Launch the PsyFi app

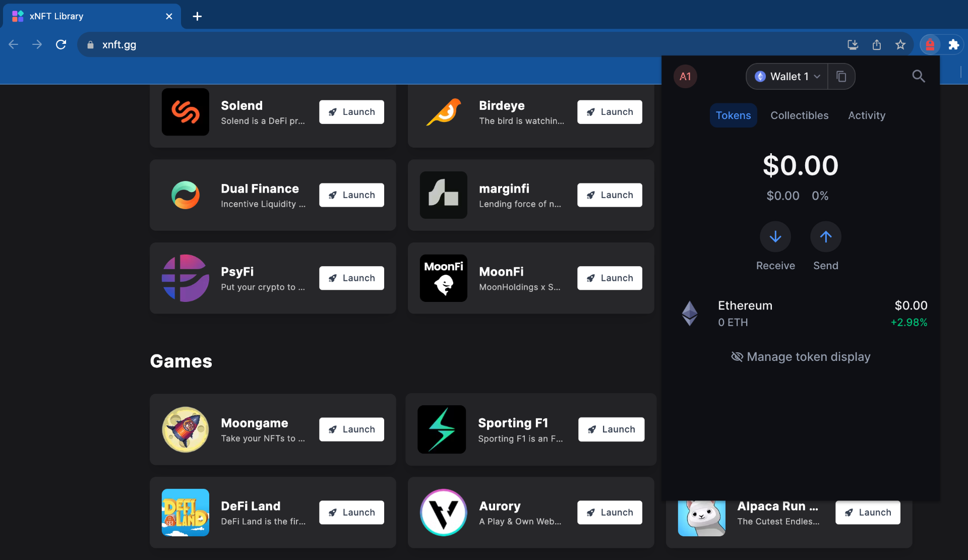[351, 278]
